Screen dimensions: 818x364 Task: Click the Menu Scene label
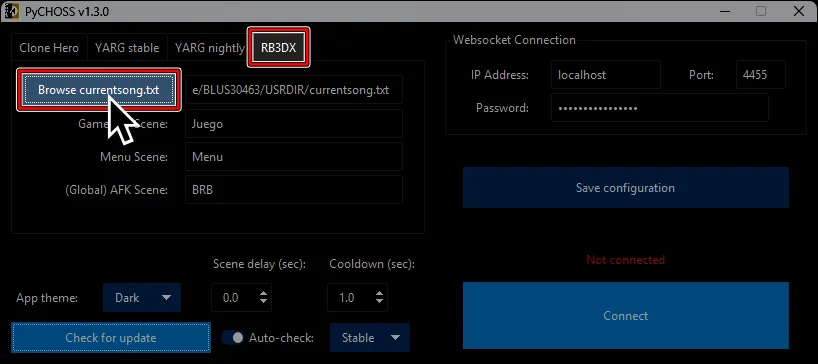134,157
